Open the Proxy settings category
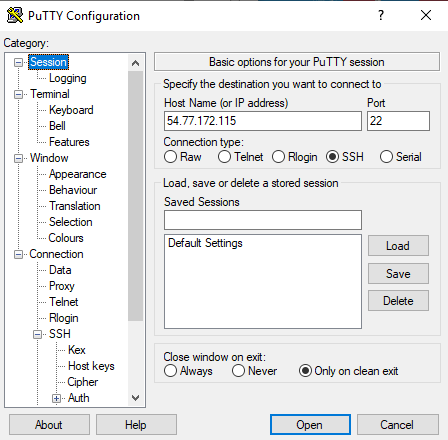The image size is (448, 440). (x=62, y=286)
